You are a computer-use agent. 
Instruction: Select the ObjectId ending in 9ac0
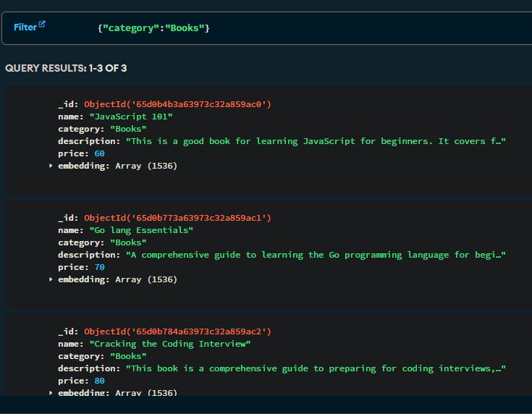click(x=177, y=104)
